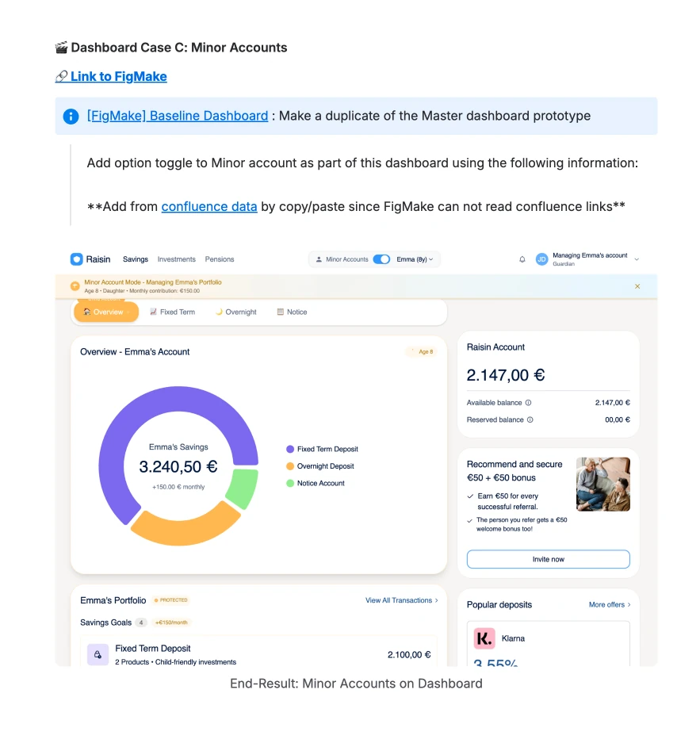700x747 pixels.
Task: Click the JD avatar icon
Action: click(542, 259)
